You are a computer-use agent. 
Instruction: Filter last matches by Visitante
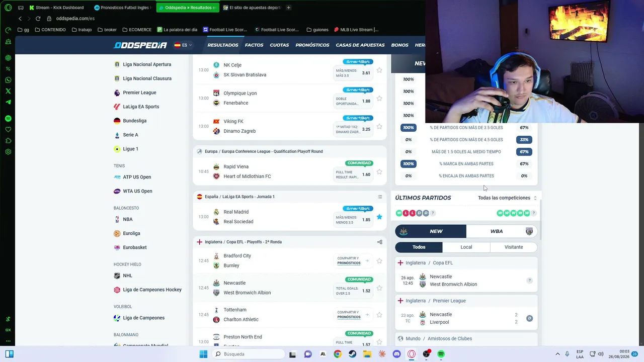(x=514, y=247)
